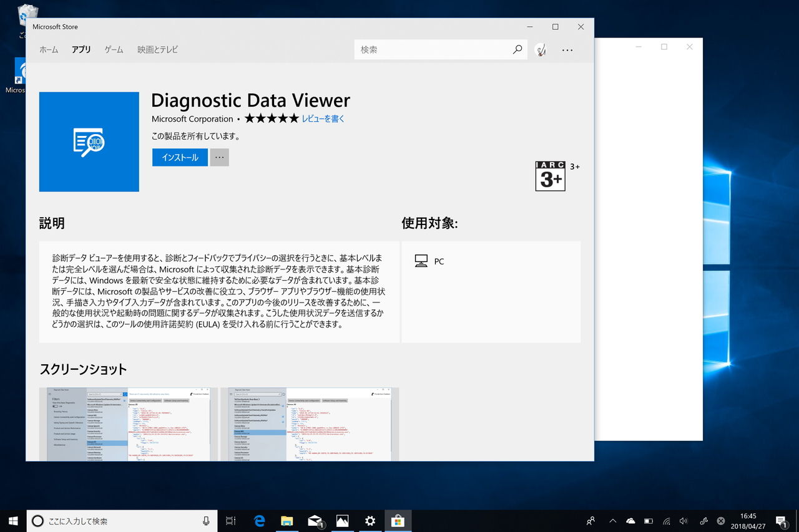This screenshot has height=532, width=799.
Task: Open the Store top-bar more options (…) menu
Action: [x=567, y=50]
